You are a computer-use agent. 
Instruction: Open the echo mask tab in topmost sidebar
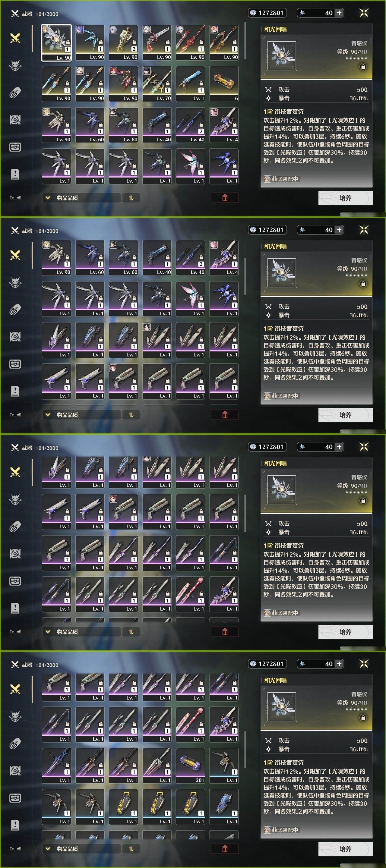pos(15,65)
